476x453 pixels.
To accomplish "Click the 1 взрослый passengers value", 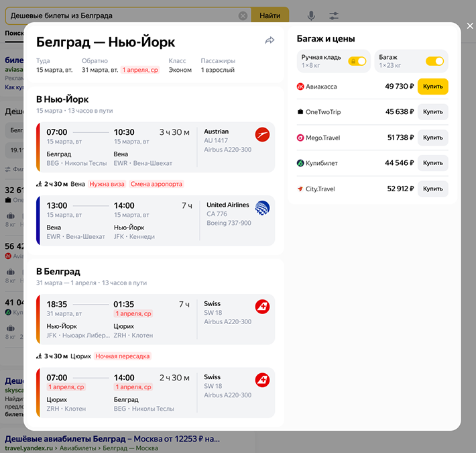I will pyautogui.click(x=218, y=70).
